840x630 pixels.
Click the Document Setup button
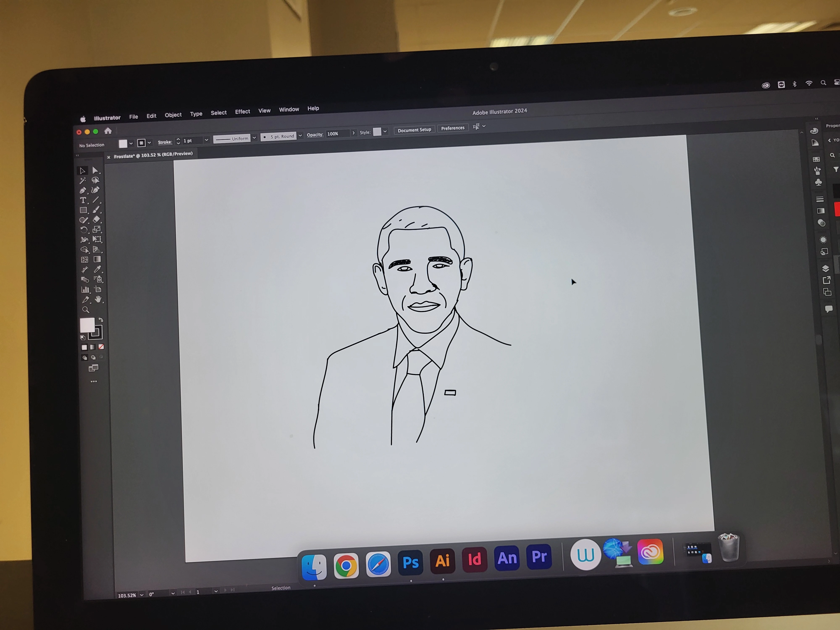414,130
